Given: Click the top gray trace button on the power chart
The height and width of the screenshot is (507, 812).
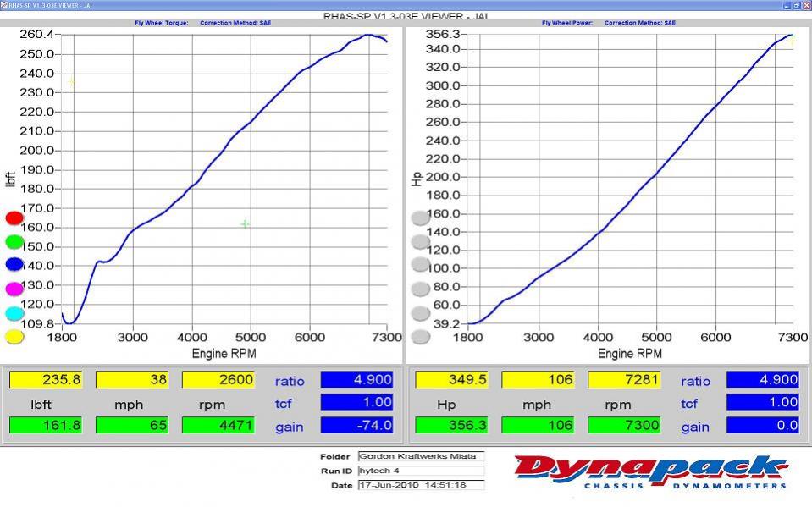Looking at the screenshot, I should 420,218.
